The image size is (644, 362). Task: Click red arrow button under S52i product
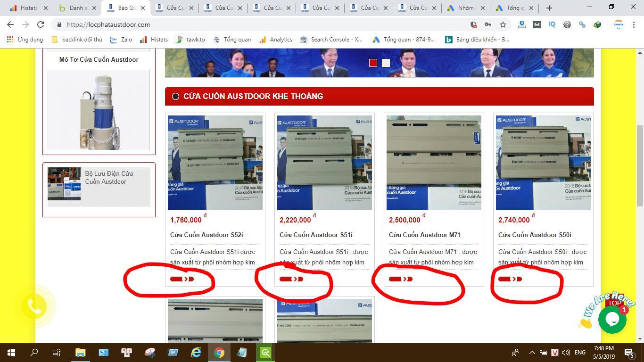(182, 279)
